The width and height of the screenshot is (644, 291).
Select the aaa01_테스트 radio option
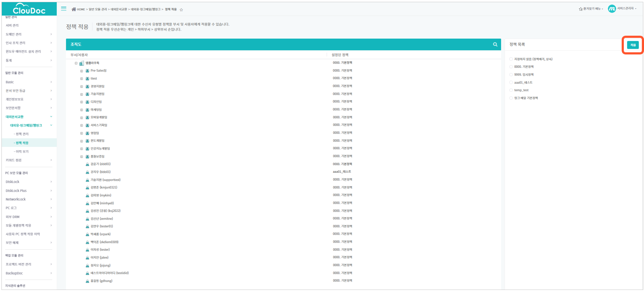[x=511, y=83]
